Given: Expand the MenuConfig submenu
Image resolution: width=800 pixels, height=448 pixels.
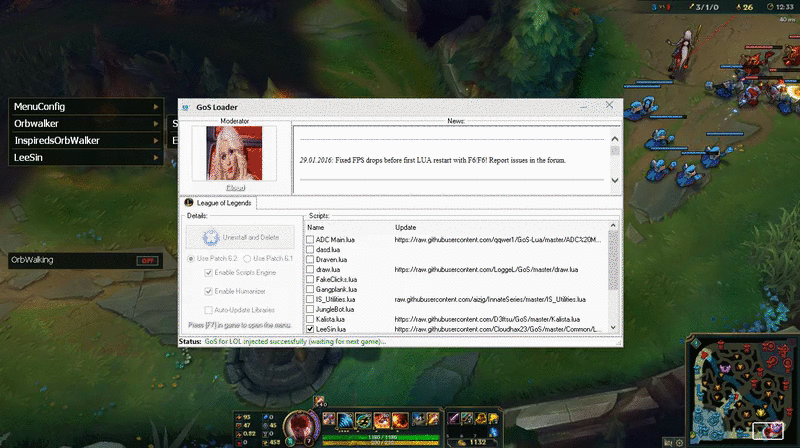Looking at the screenshot, I should coord(155,107).
